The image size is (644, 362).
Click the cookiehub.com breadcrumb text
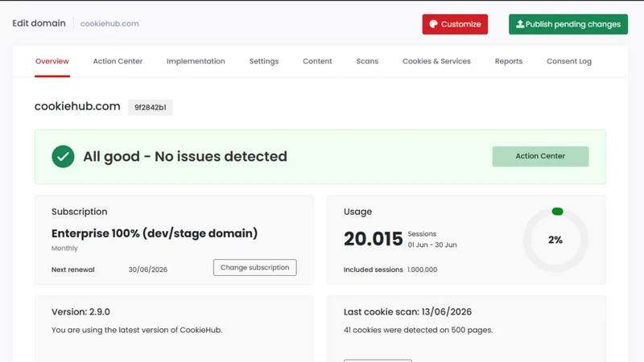point(109,24)
